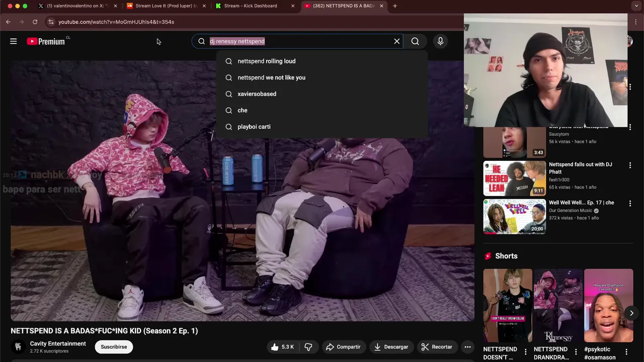This screenshot has height=362, width=644.
Task: Dislike the video with thumbs down
Action: click(308, 347)
